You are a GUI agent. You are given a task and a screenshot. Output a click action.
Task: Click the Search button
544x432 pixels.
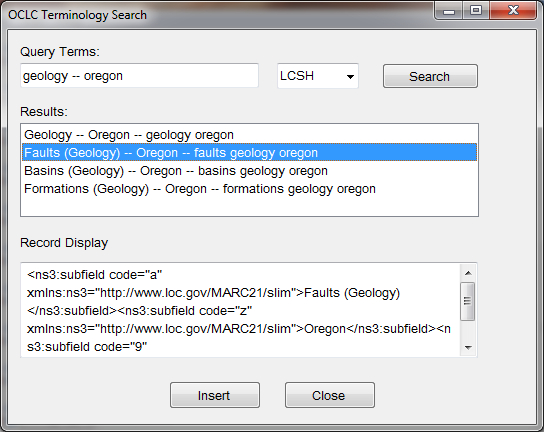pos(430,76)
